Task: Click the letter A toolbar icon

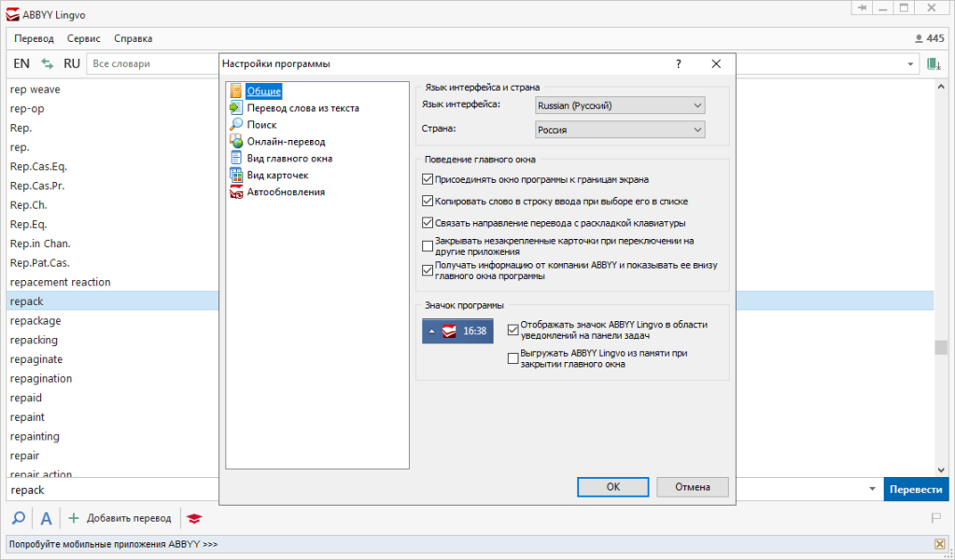Action: pyautogui.click(x=46, y=519)
